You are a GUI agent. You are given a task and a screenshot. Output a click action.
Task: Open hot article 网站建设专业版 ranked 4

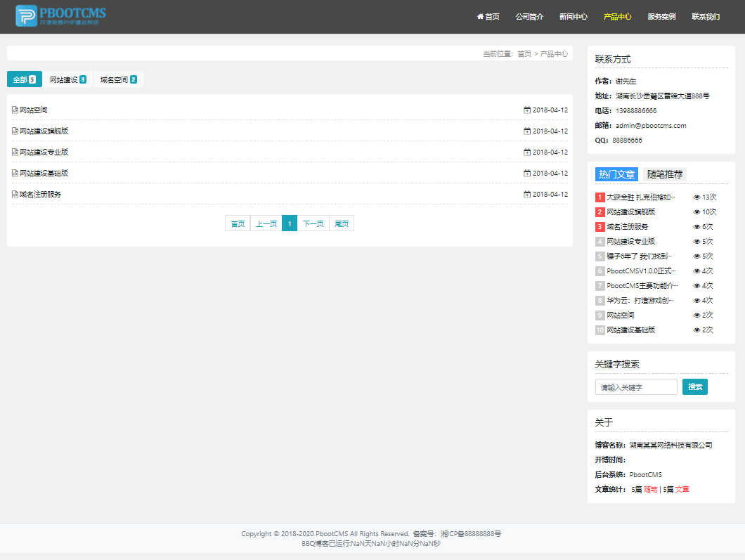[630, 241]
